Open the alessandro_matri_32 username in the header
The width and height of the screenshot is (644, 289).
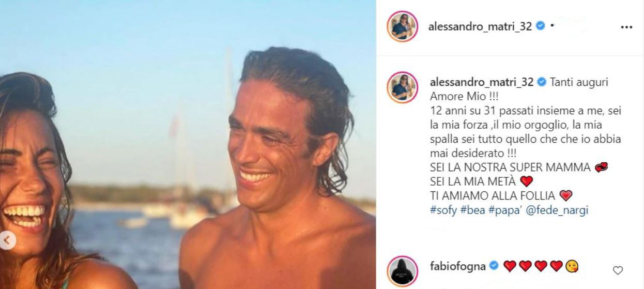tap(481, 27)
